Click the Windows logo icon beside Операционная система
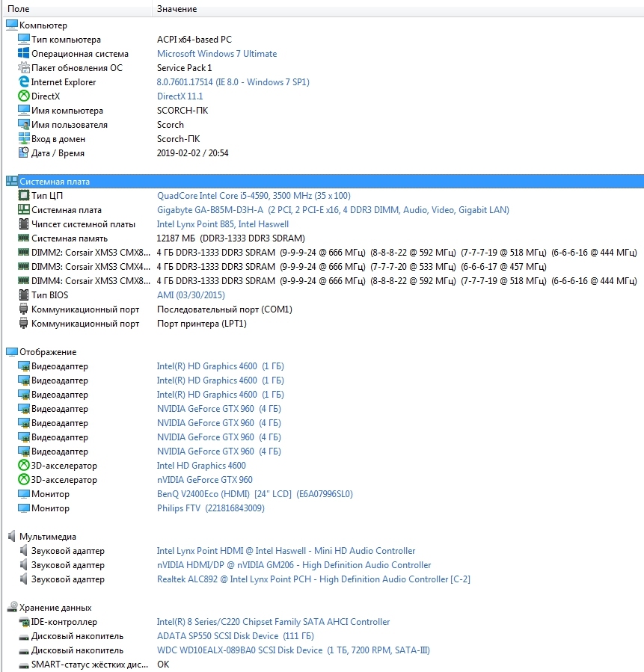 coord(24,54)
